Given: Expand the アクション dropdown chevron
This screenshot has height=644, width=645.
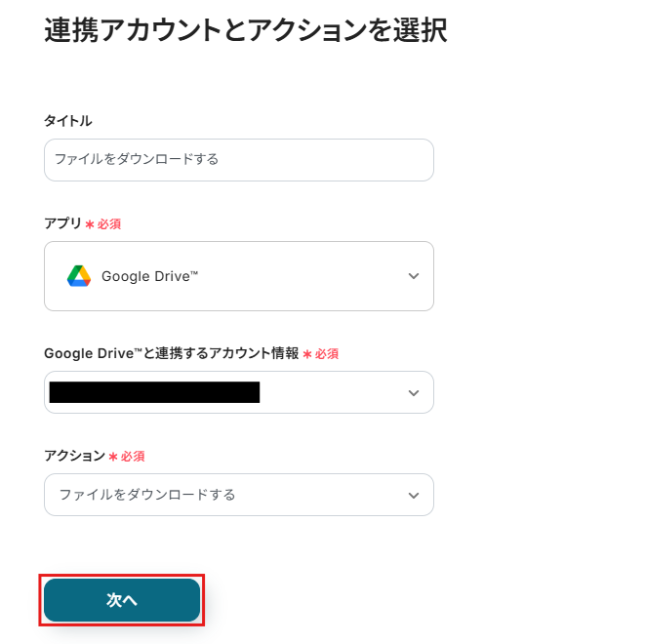Looking at the screenshot, I should (x=414, y=495).
